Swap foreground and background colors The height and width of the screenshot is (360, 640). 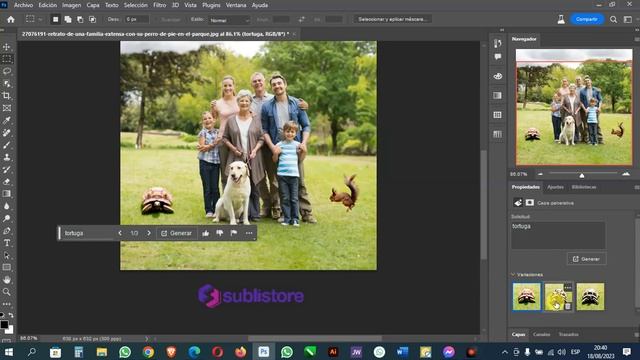tap(11, 316)
